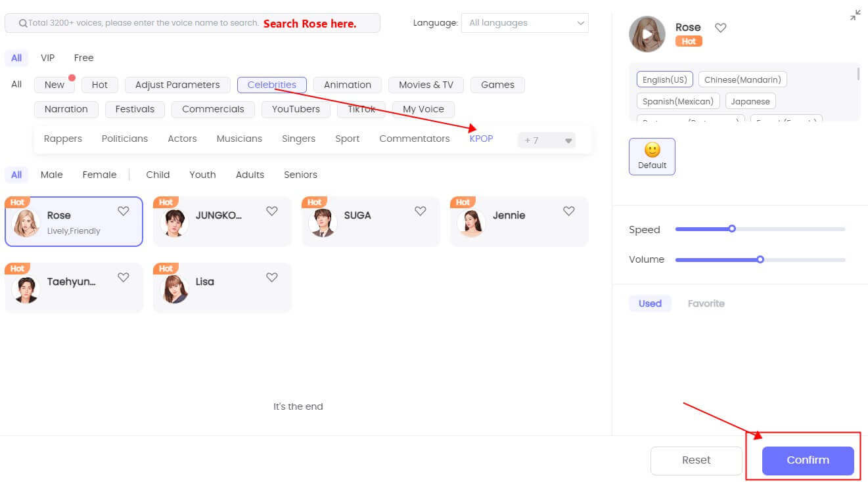The image size is (868, 482).
Task: Select the Jennie voice card
Action: pyautogui.click(x=519, y=222)
